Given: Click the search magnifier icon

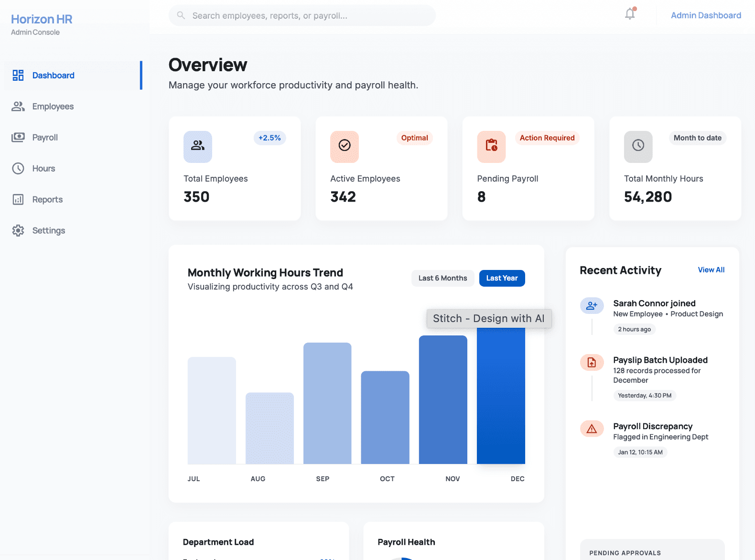Looking at the screenshot, I should [181, 15].
